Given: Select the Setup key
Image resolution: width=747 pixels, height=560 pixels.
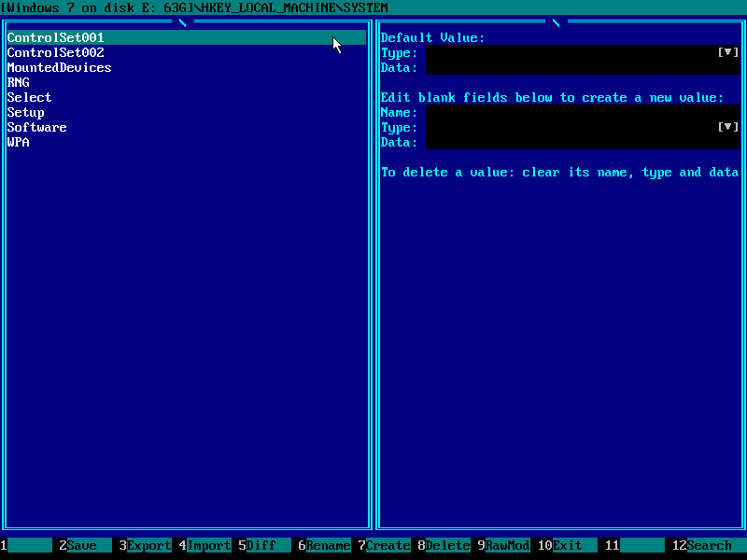Looking at the screenshot, I should [x=26, y=112].
